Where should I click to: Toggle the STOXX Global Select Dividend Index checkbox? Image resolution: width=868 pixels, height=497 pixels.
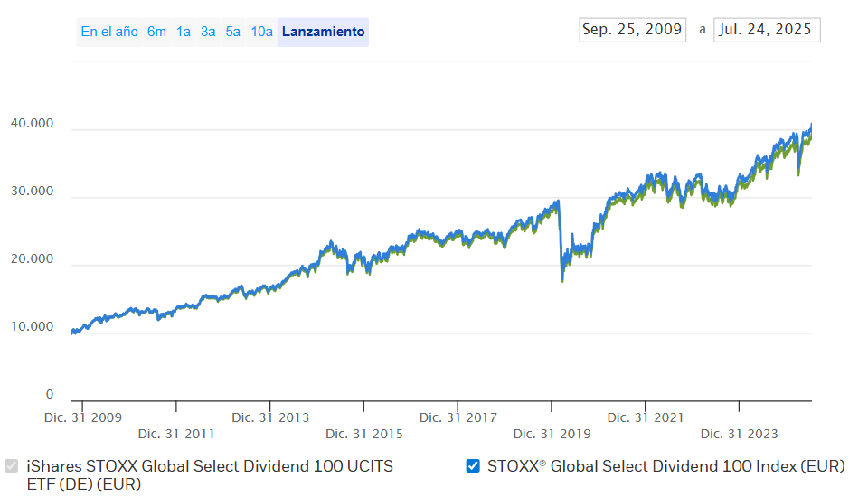coord(473,466)
